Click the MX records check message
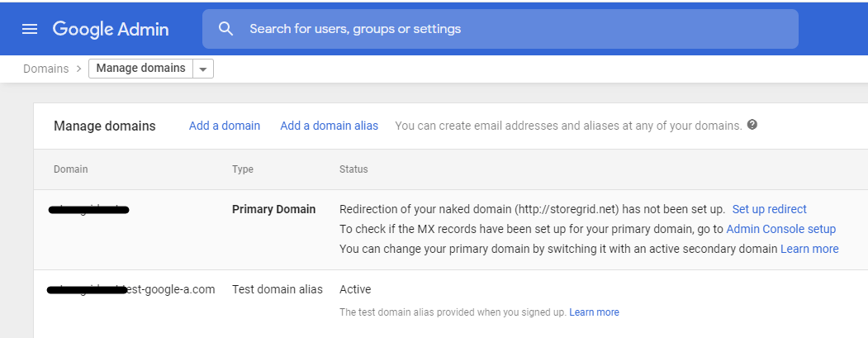This screenshot has height=338, width=868. pos(531,229)
